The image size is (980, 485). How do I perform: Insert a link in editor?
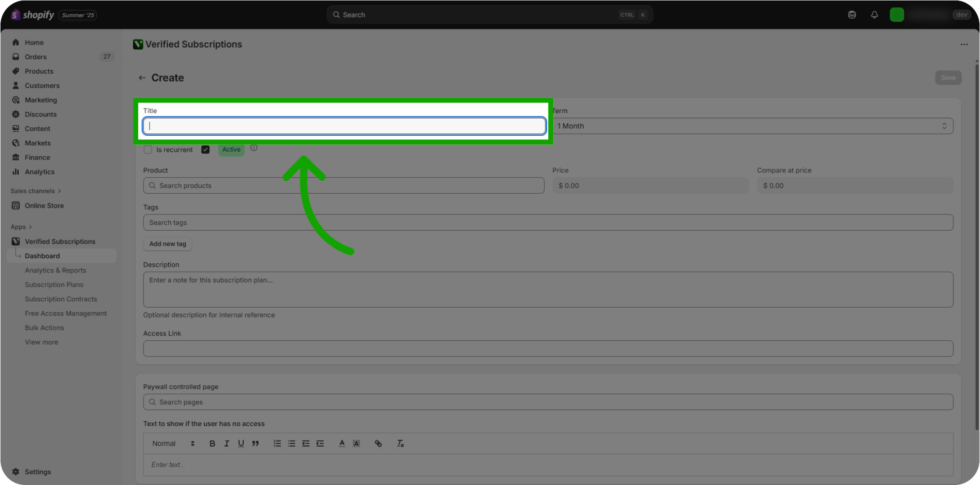click(x=378, y=444)
